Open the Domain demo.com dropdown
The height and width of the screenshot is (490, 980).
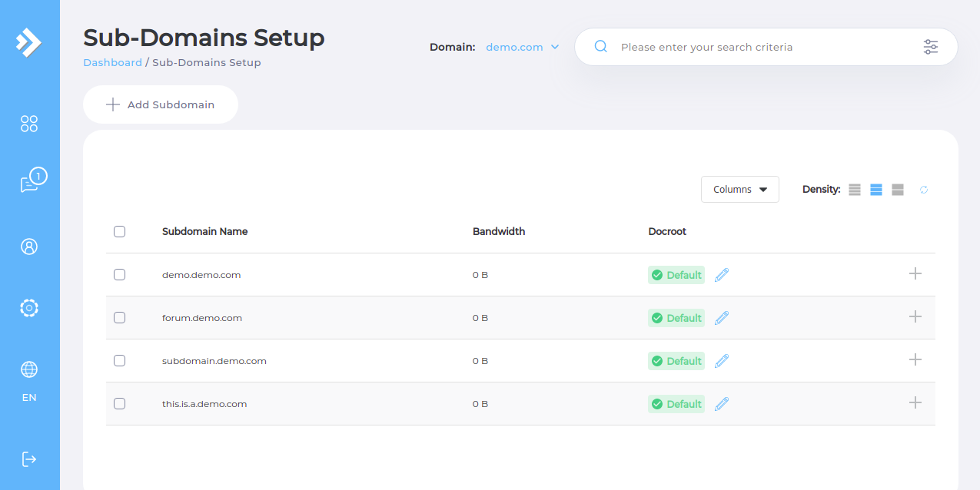pos(522,47)
